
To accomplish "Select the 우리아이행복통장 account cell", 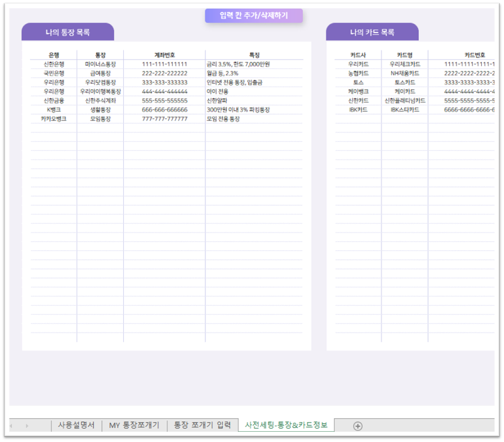I will [x=100, y=91].
